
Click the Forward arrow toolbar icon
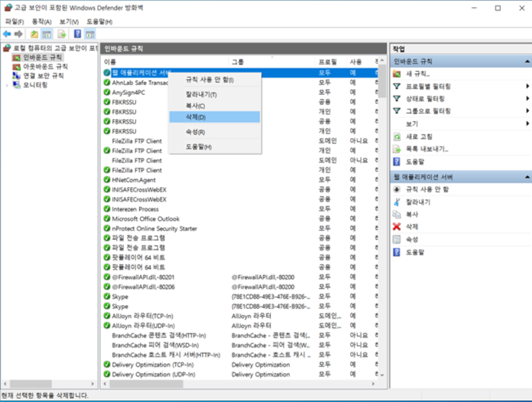pyautogui.click(x=18, y=34)
